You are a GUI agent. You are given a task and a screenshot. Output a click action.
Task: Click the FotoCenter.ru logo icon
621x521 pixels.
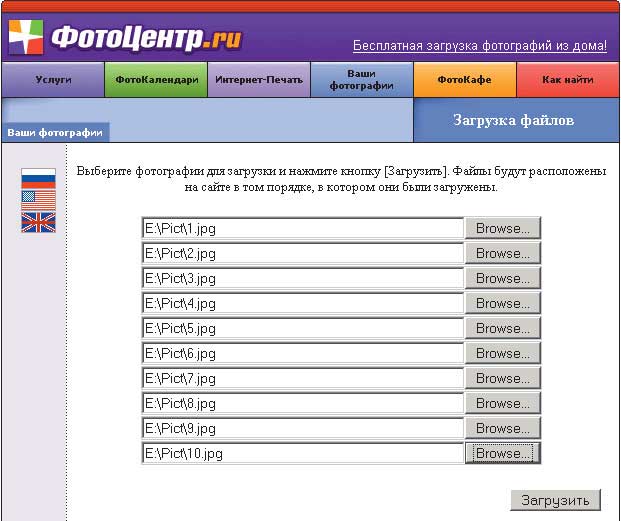[x=27, y=36]
